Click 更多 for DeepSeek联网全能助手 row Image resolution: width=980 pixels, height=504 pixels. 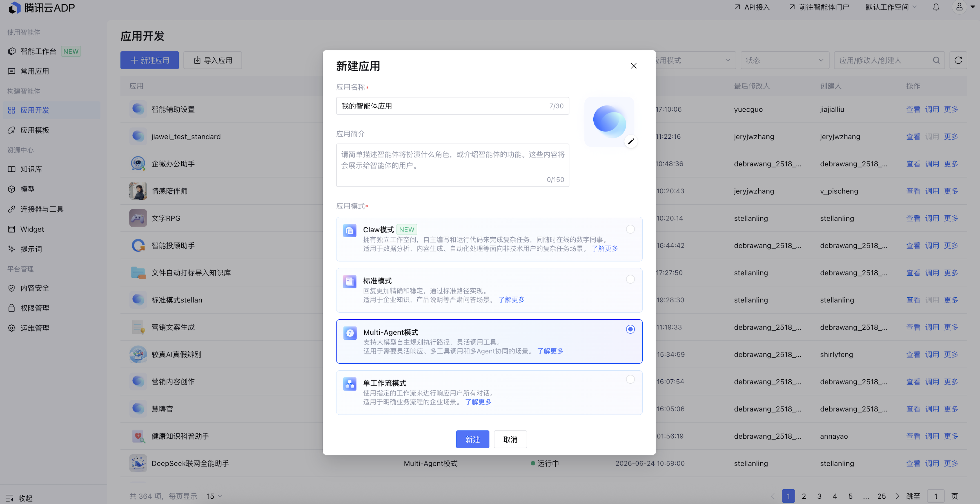coord(951,463)
